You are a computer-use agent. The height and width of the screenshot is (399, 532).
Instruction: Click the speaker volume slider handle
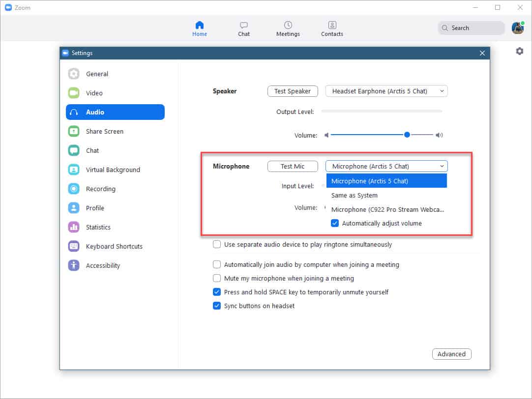pyautogui.click(x=407, y=135)
